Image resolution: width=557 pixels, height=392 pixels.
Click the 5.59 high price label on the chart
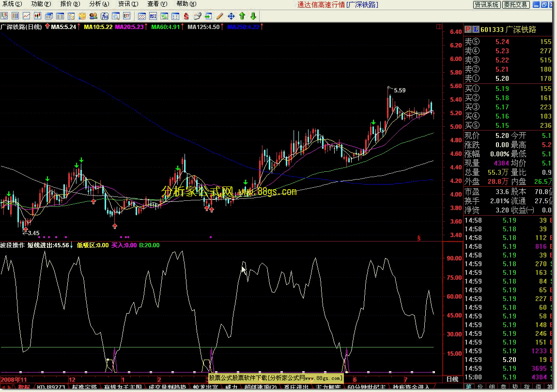[x=400, y=90]
